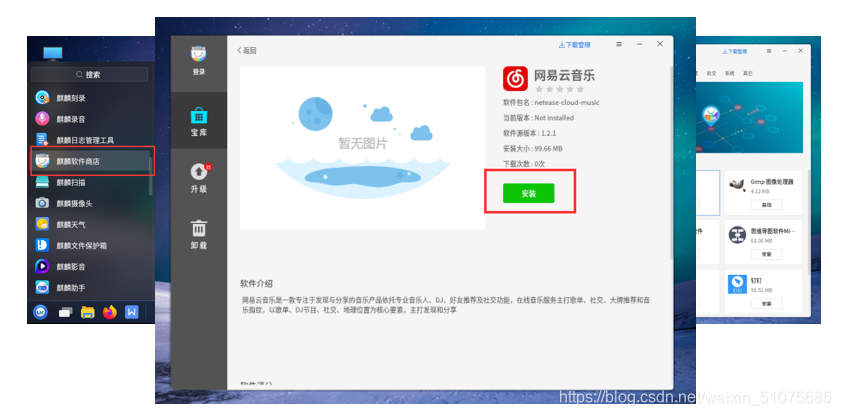Click the front store window vertical scrollbar
The image size is (841, 416).
pyautogui.click(x=670, y=164)
